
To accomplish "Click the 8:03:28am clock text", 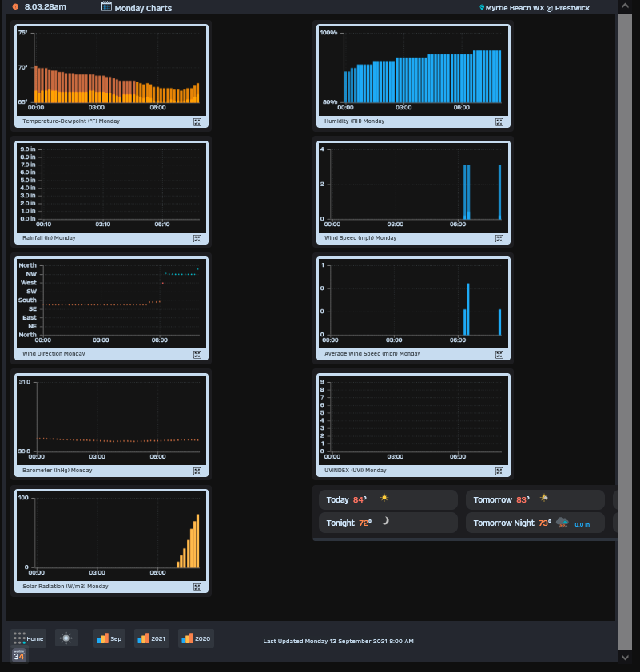I will (x=46, y=7).
